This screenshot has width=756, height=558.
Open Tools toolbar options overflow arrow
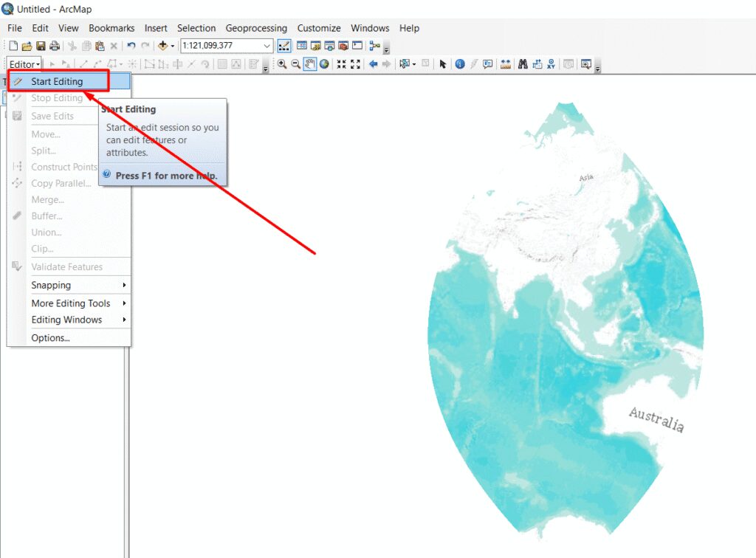pyautogui.click(x=598, y=67)
